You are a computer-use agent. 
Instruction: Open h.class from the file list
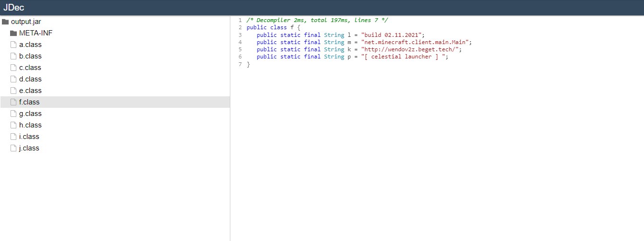coord(30,125)
